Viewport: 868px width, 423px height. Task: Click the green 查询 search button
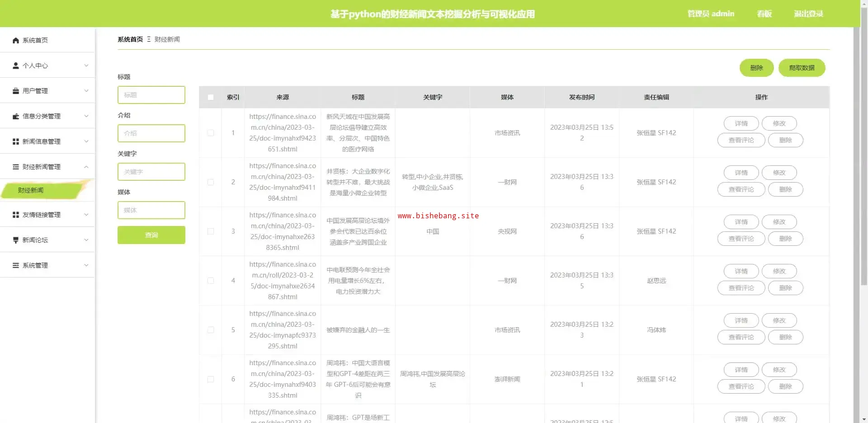(x=151, y=235)
